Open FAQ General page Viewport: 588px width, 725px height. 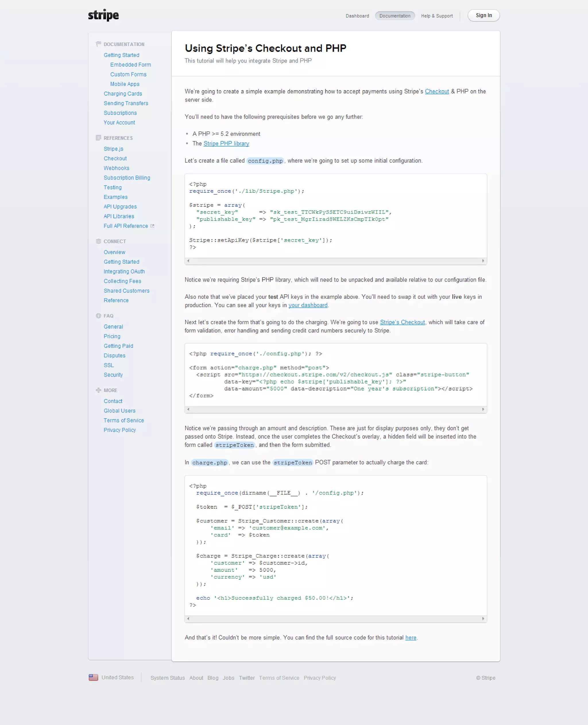click(113, 327)
